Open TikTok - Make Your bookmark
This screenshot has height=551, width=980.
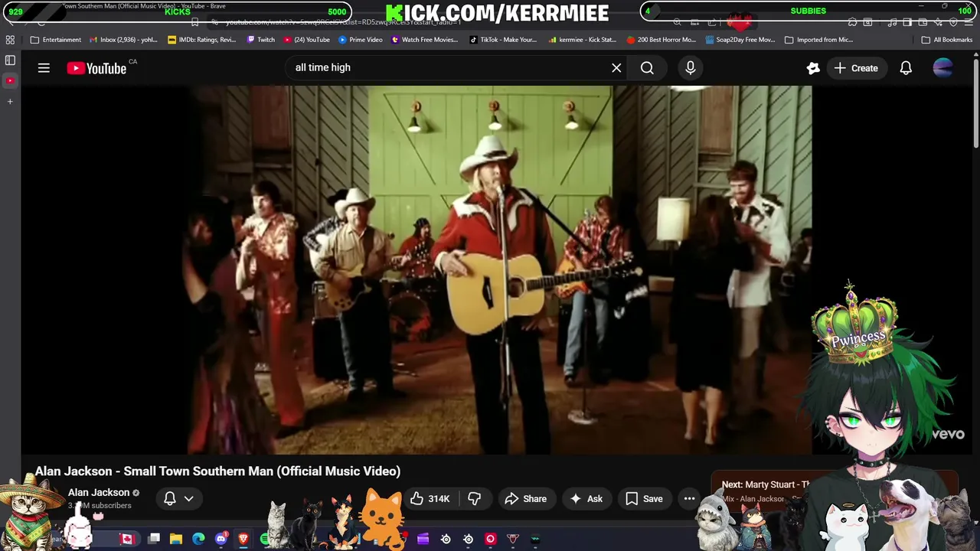(x=504, y=40)
